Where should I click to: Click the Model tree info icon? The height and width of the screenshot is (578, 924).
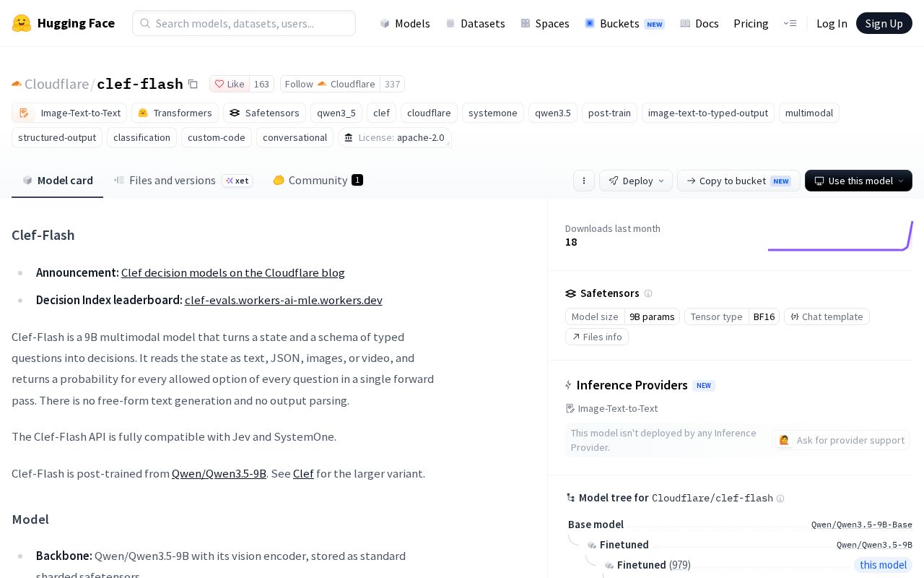point(780,499)
